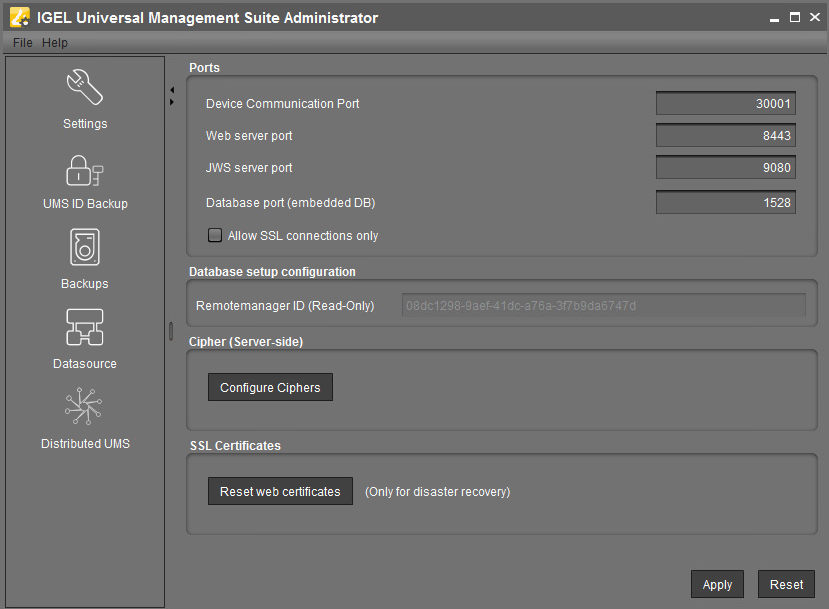
Task: Select the UMS ID Backup padlock icon
Action: 85,170
